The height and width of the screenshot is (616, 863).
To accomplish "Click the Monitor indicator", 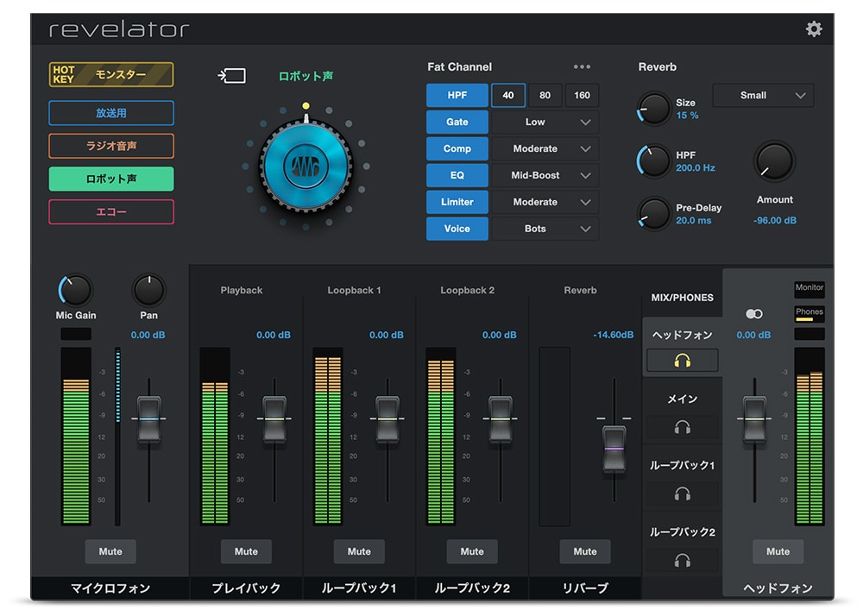I will point(809,289).
